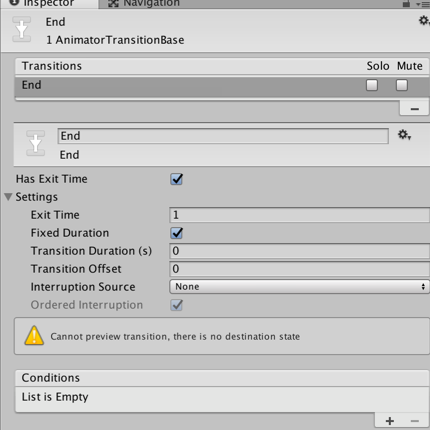The image size is (431, 430).
Task: Switch to the Navigation tab
Action: click(144, 4)
